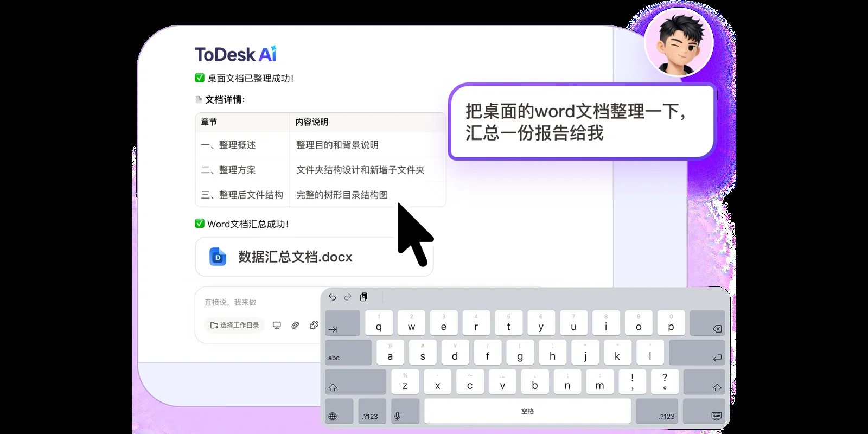Click the 二、整理方案 table cell
868x434 pixels.
242,170
